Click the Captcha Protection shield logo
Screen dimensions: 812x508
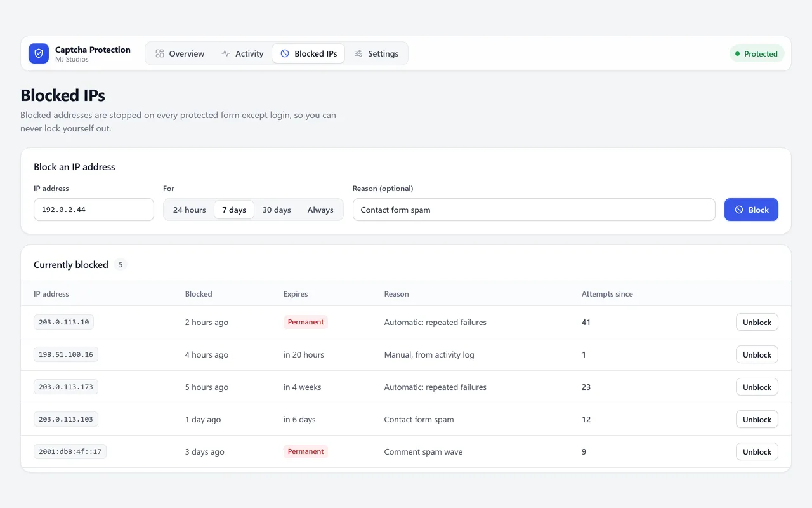click(39, 53)
